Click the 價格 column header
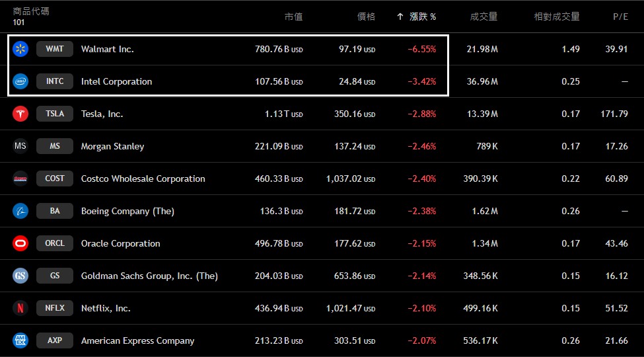 366,17
